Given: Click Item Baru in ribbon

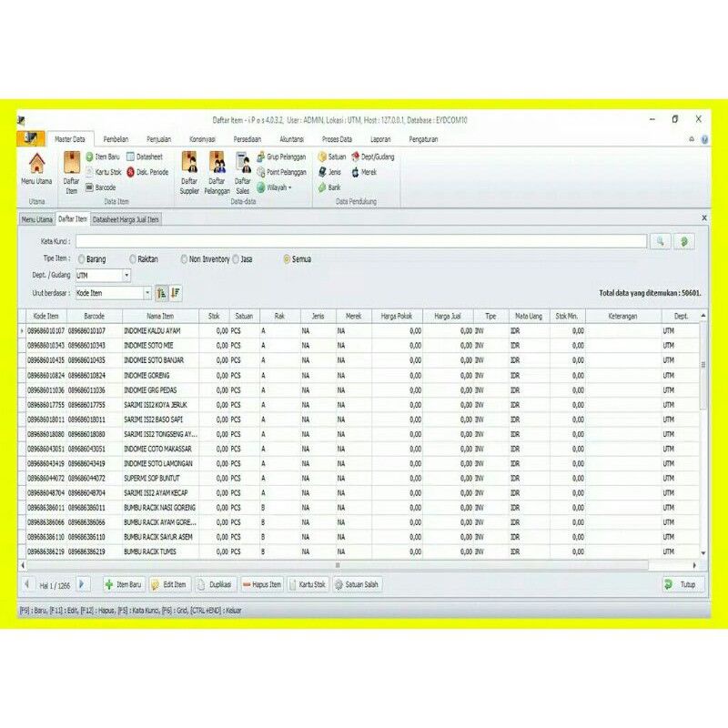Looking at the screenshot, I should click(103, 157).
